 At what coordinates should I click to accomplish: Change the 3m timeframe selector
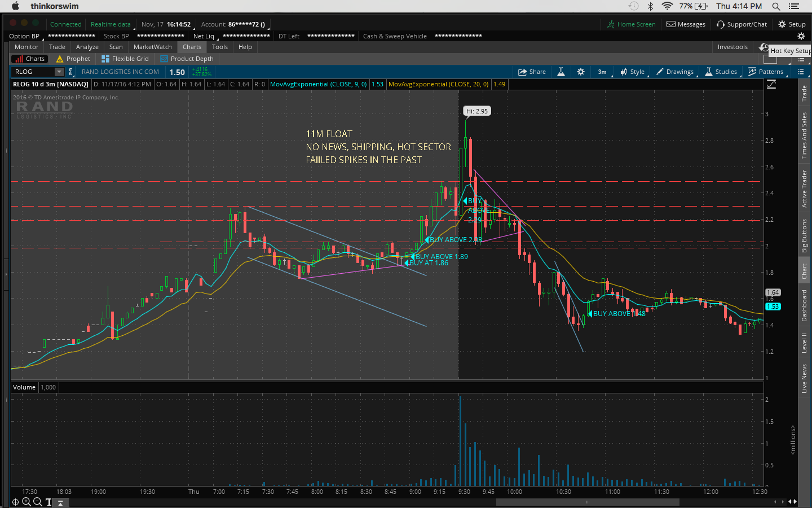(602, 72)
